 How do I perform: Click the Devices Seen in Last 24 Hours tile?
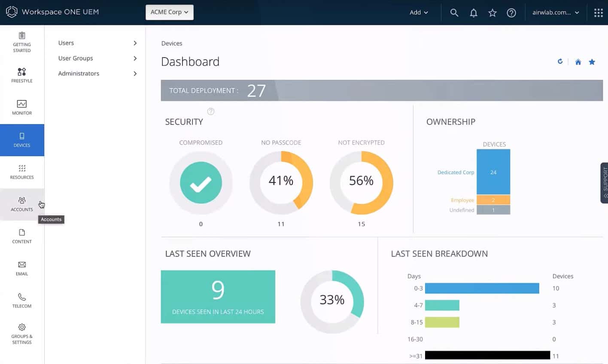(x=218, y=297)
